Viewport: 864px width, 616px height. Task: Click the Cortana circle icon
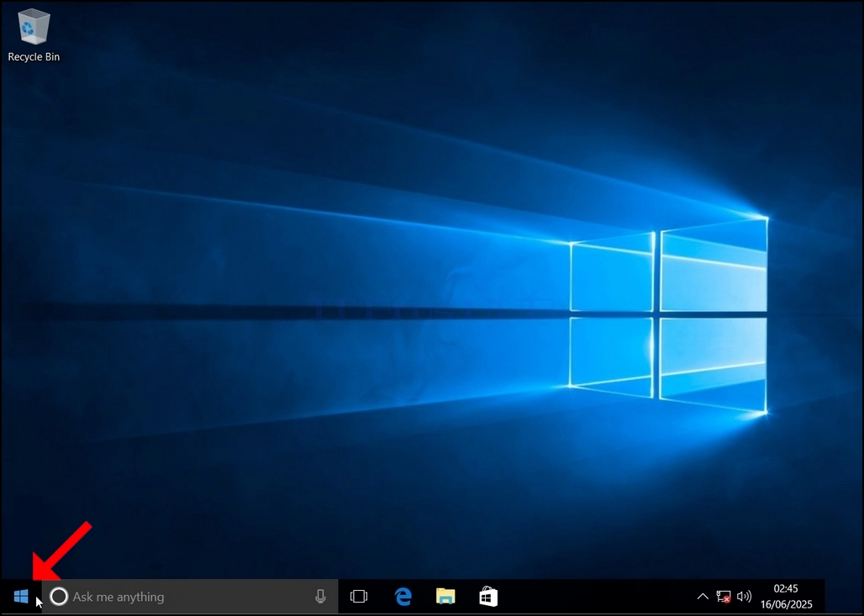pos(58,597)
